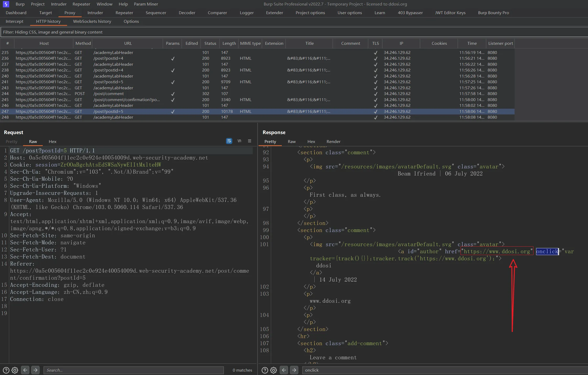Viewport: 588px width, 375px height.
Task: Open the 403 Bypasser tab
Action: click(x=410, y=13)
